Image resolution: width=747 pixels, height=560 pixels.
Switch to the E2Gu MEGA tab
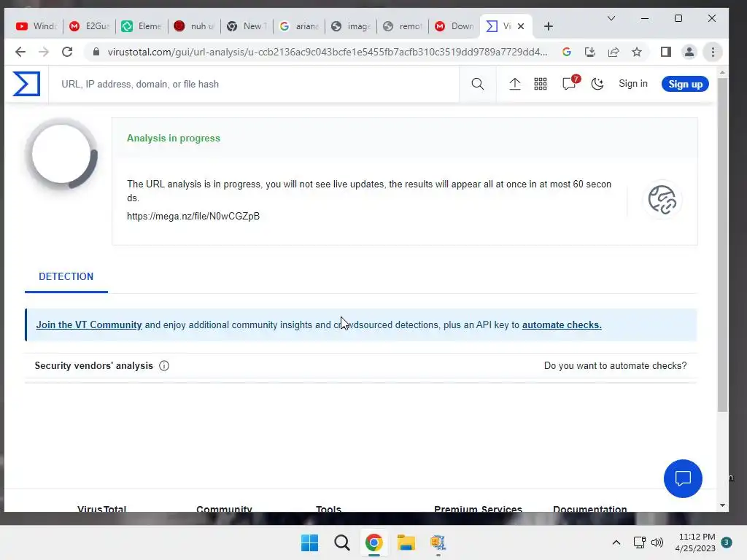pos(89,26)
